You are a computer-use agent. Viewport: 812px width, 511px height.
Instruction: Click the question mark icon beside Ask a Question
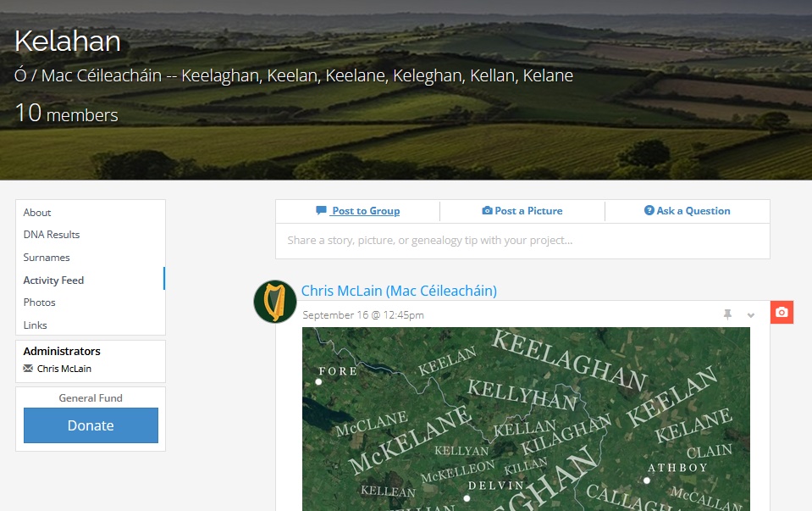click(x=649, y=210)
